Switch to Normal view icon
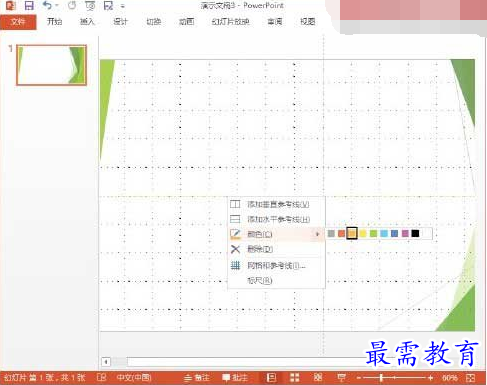 click(271, 378)
